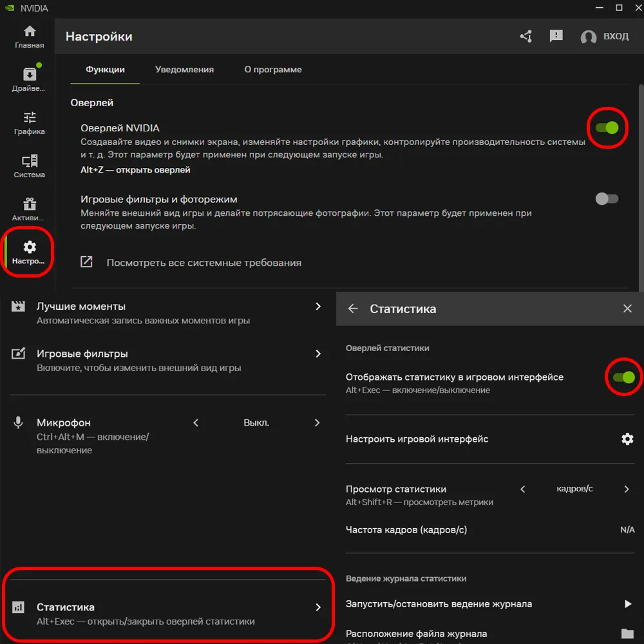Click the Статистика menu title
The image size is (644, 644).
click(x=65, y=607)
